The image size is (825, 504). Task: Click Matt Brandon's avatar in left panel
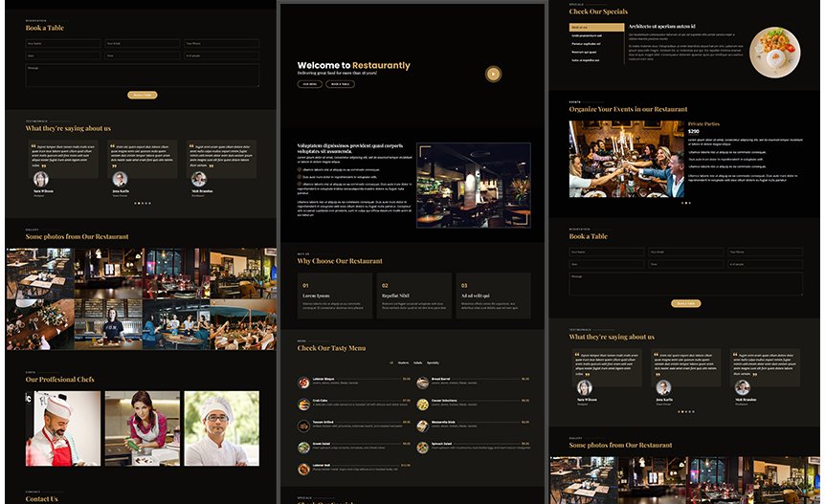click(x=199, y=179)
